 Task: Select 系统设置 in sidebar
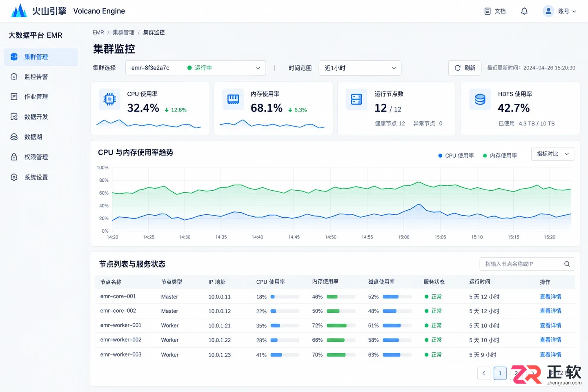tap(41, 177)
